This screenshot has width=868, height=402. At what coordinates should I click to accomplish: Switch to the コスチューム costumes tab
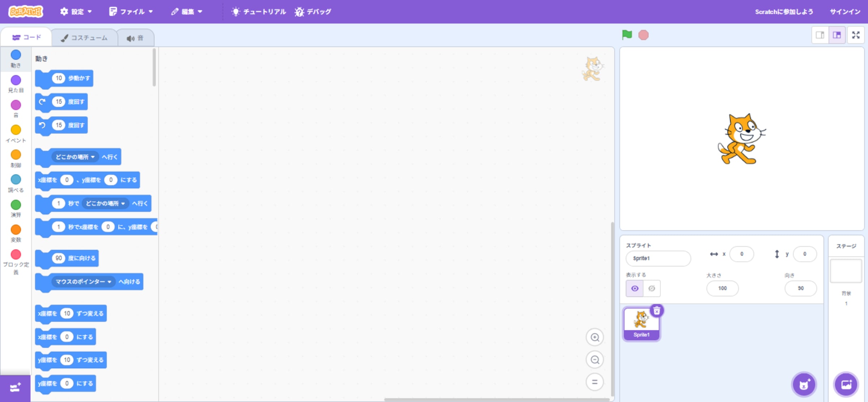click(x=84, y=38)
